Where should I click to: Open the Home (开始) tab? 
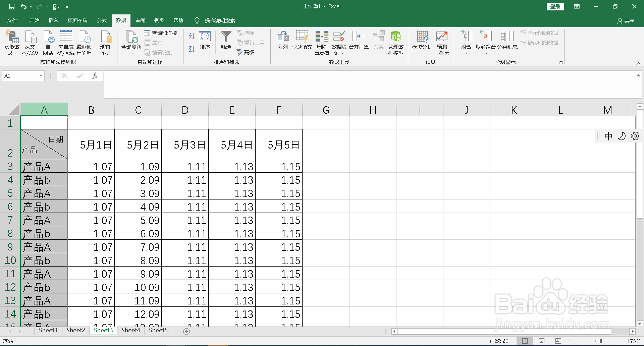click(35, 20)
